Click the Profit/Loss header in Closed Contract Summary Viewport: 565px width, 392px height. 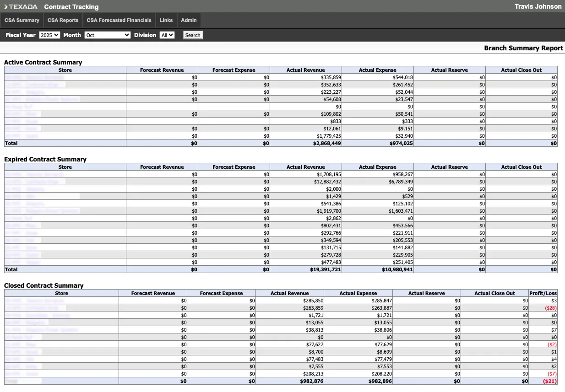tap(543, 293)
